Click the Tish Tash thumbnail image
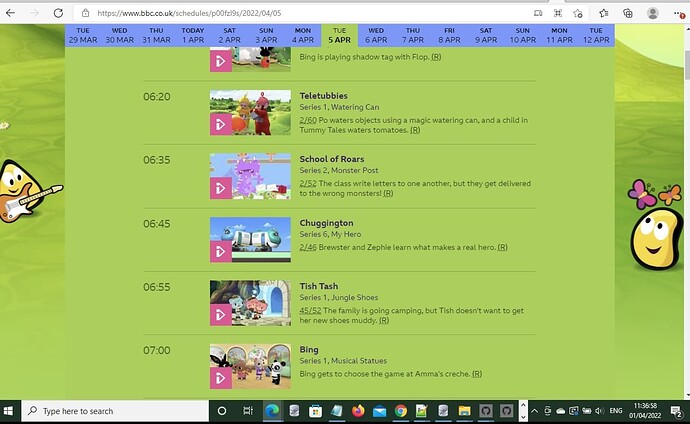 point(250,303)
